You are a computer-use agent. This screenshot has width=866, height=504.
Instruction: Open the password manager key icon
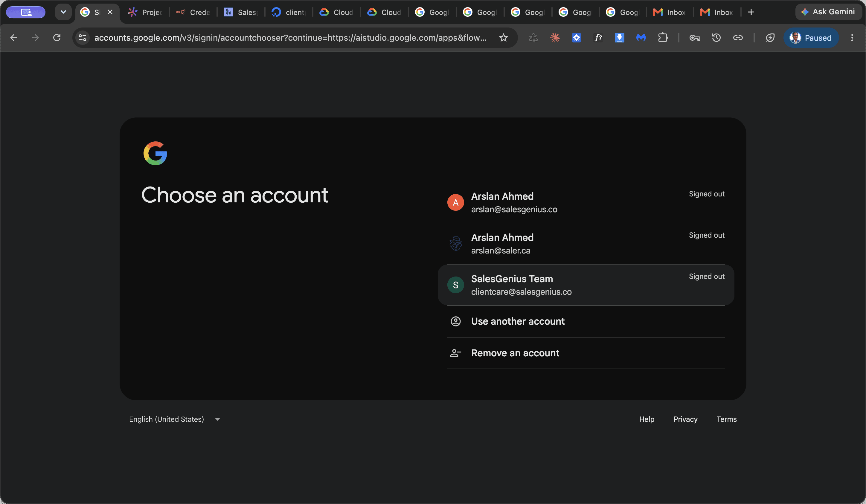[695, 38]
